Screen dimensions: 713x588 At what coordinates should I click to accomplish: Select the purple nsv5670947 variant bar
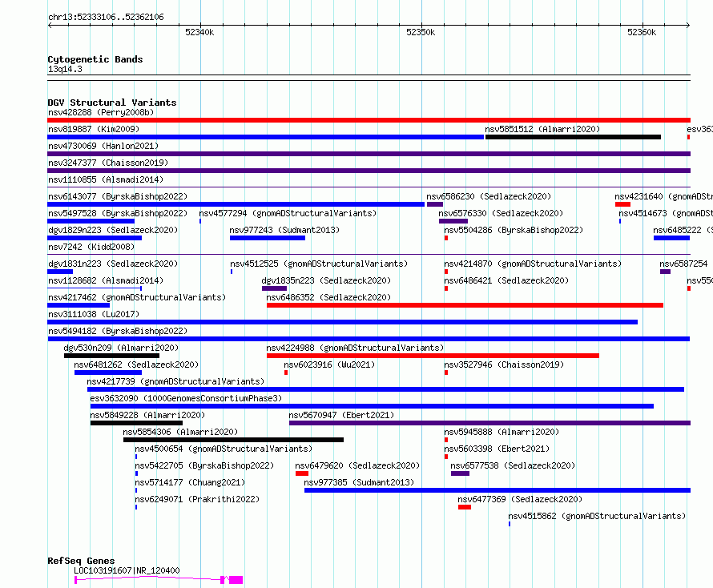[x=489, y=423]
